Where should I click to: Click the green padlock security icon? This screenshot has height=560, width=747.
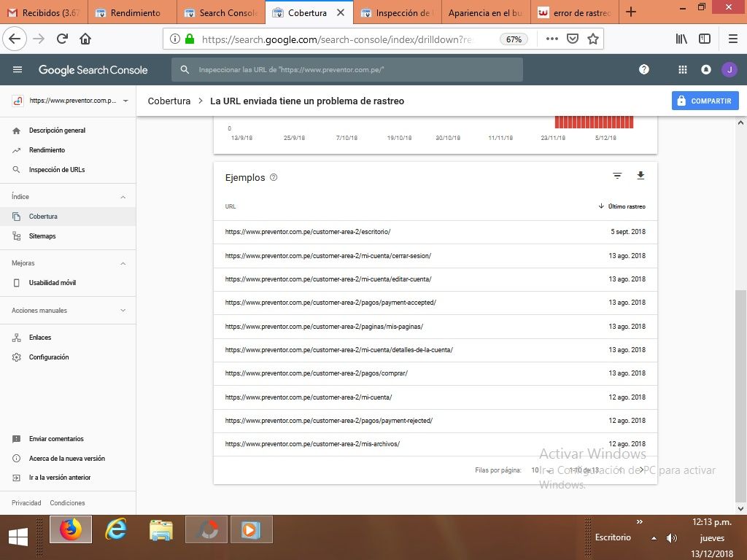pos(190,39)
